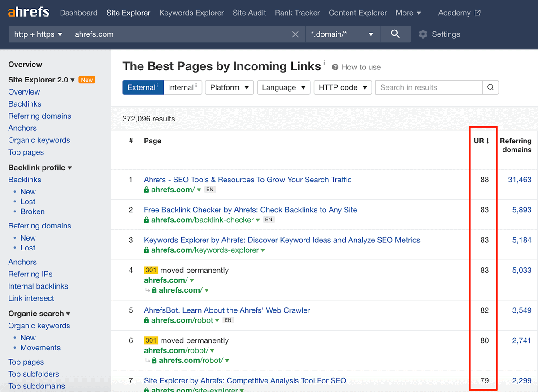Click the magnifier icon in Search in results
Screen dimensions: 538x392
(x=490, y=87)
